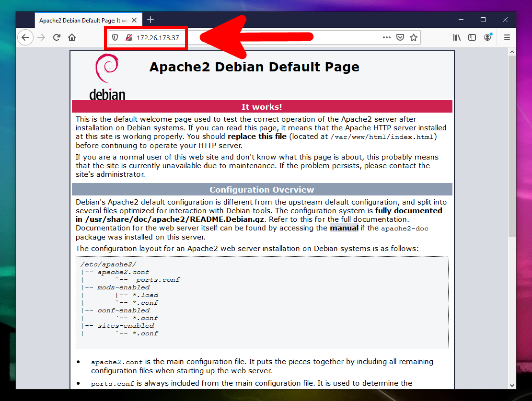Bookmark this page with the star
This screenshot has height=401, width=532.
tap(414, 37)
